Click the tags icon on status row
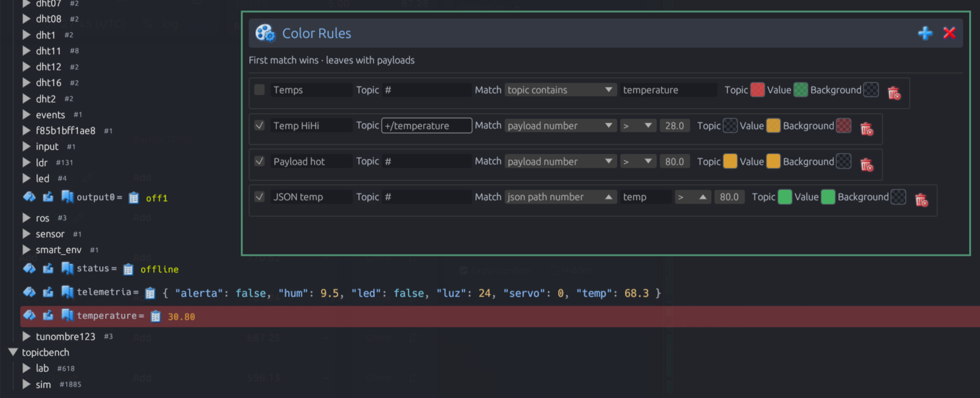 point(29,268)
